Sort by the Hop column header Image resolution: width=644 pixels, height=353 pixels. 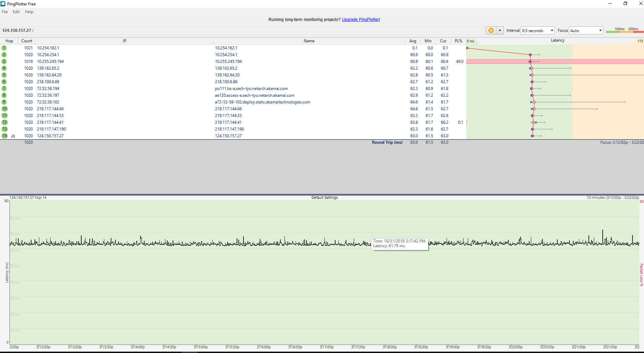tap(9, 41)
